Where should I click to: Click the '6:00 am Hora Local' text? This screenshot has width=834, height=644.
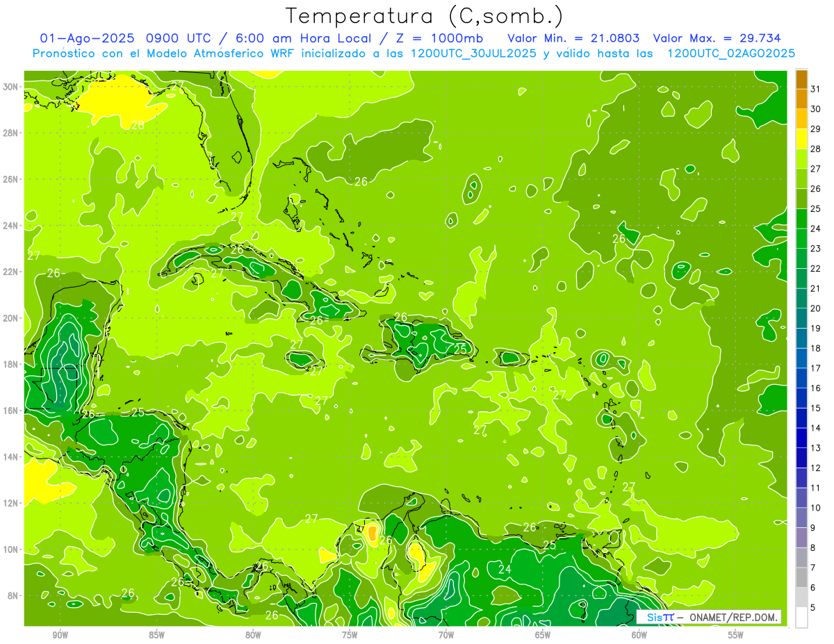click(301, 38)
